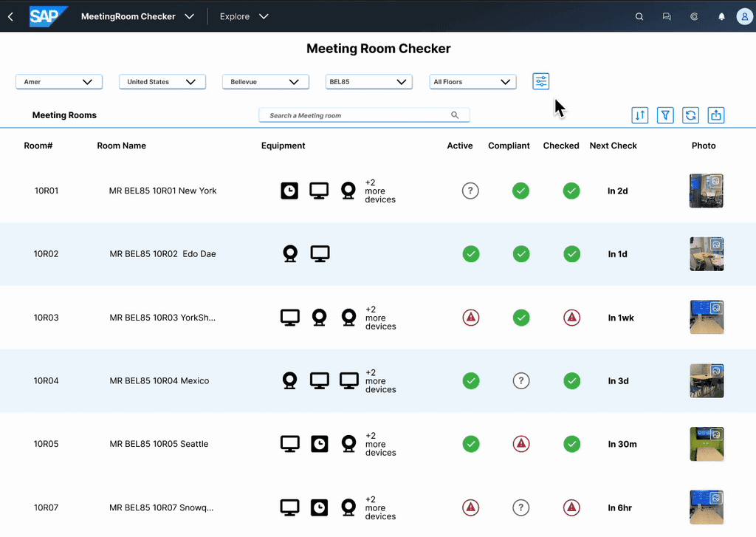The image size is (756, 537).
Task: Open the United States country dropdown
Action: point(162,82)
